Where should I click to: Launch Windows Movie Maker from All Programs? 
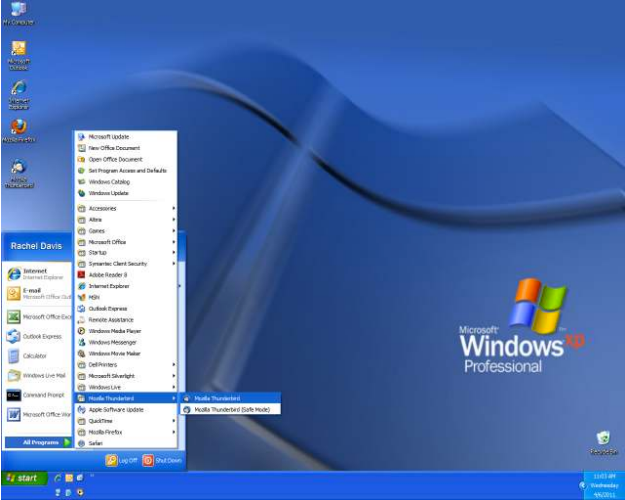point(126,353)
